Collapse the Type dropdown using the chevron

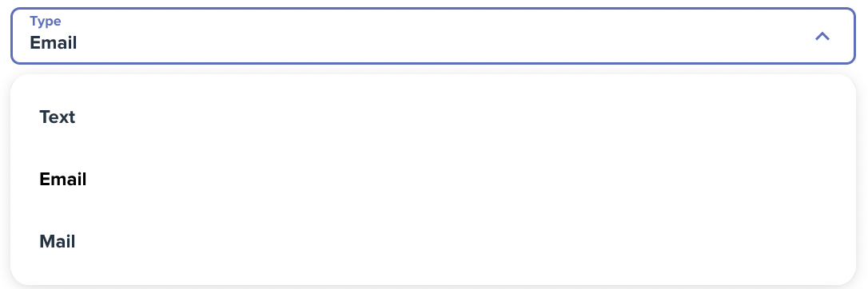pos(822,37)
